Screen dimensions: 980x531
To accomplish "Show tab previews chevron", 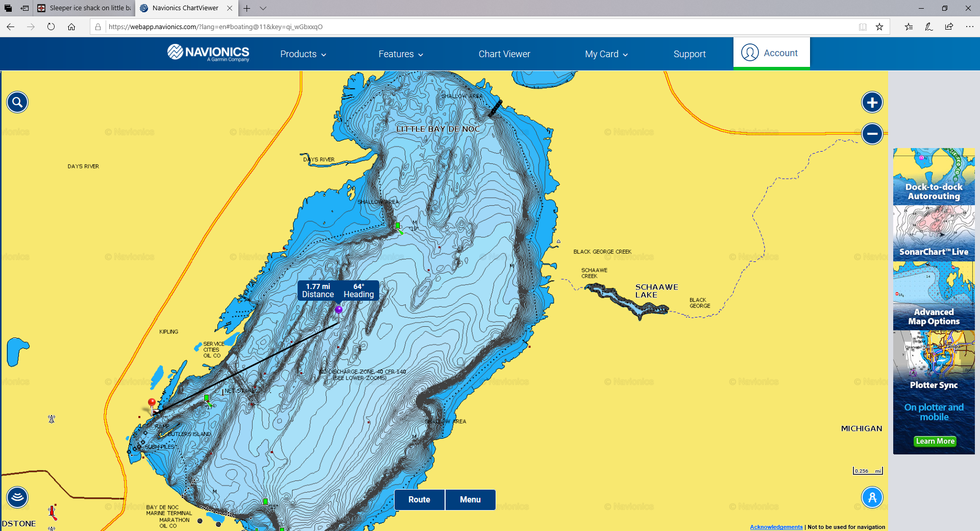I will (x=263, y=8).
